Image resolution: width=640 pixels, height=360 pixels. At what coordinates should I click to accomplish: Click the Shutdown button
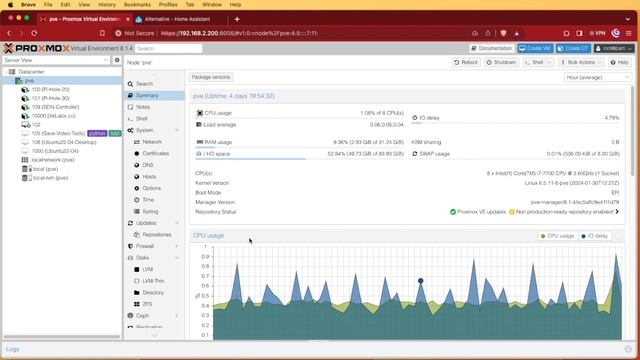[x=501, y=62]
